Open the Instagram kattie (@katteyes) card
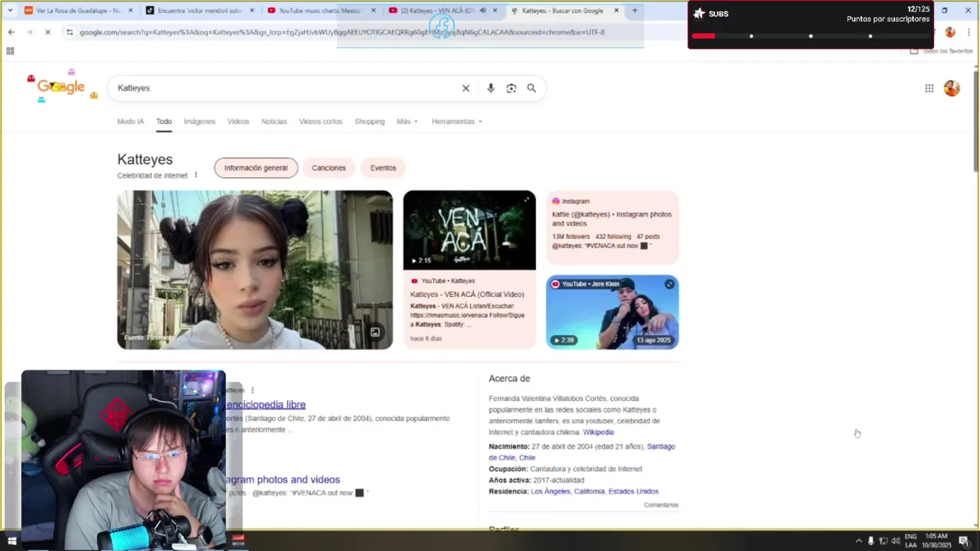Viewport: 980px width, 551px height. click(612, 227)
